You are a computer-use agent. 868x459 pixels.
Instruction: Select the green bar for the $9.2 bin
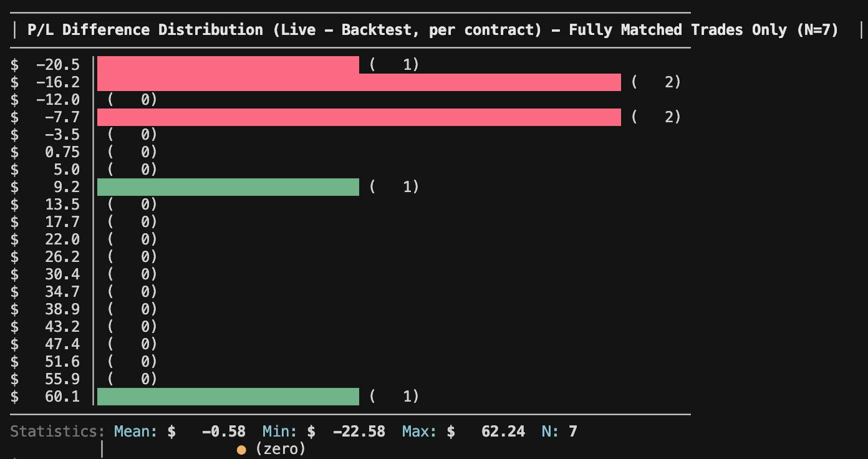(x=228, y=187)
